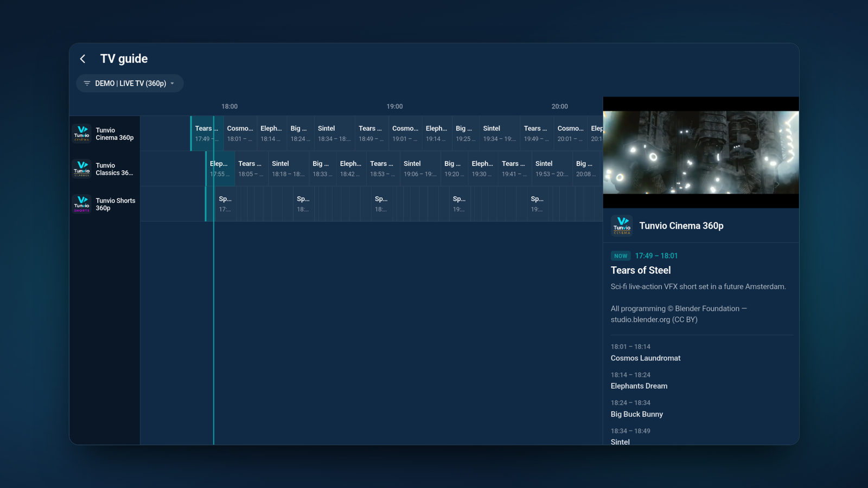
Task: Open the DEMO | LIVE TV (360p) filter dropdown
Action: pos(130,84)
